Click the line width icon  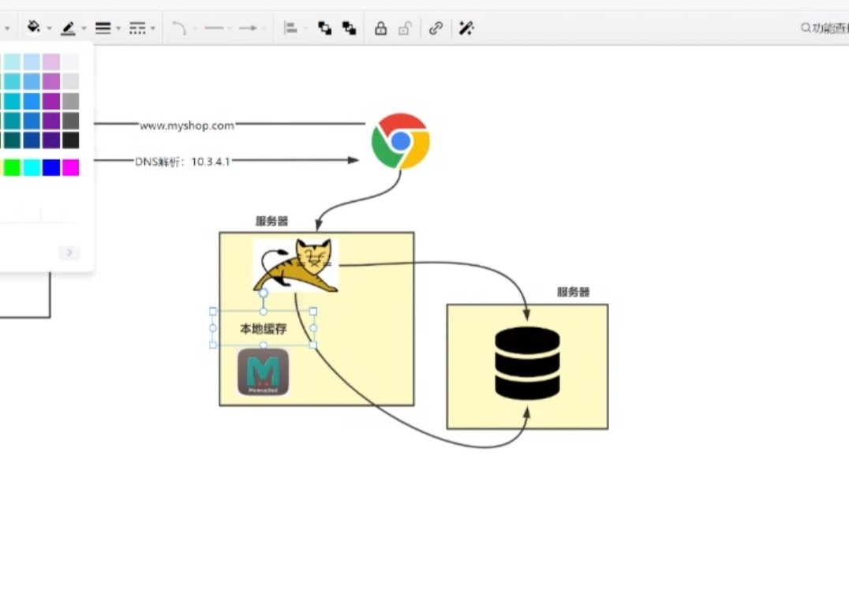coord(103,28)
